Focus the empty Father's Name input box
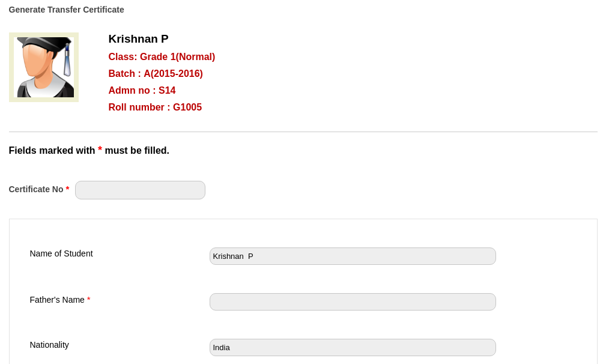 tap(353, 302)
